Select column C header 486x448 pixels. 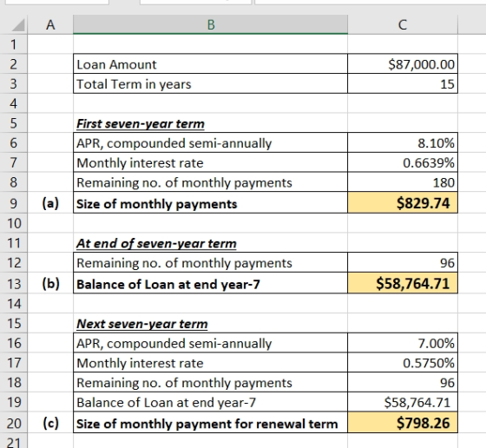click(x=403, y=24)
